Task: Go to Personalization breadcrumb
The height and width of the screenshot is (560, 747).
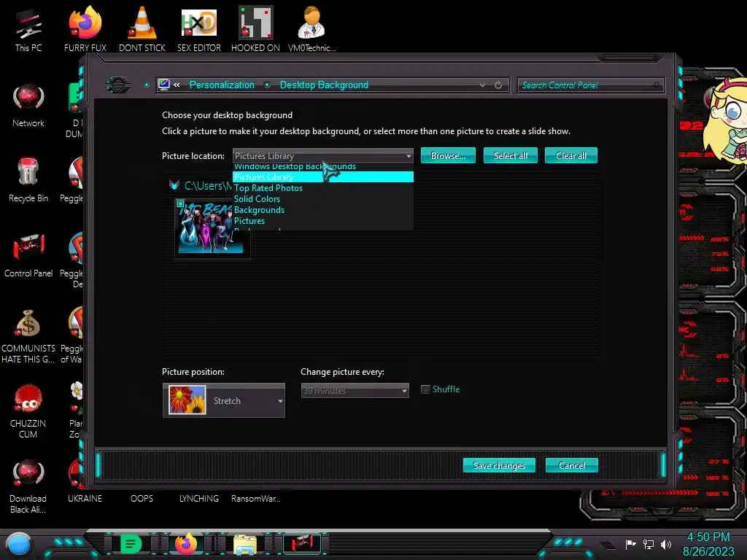Action: (222, 85)
